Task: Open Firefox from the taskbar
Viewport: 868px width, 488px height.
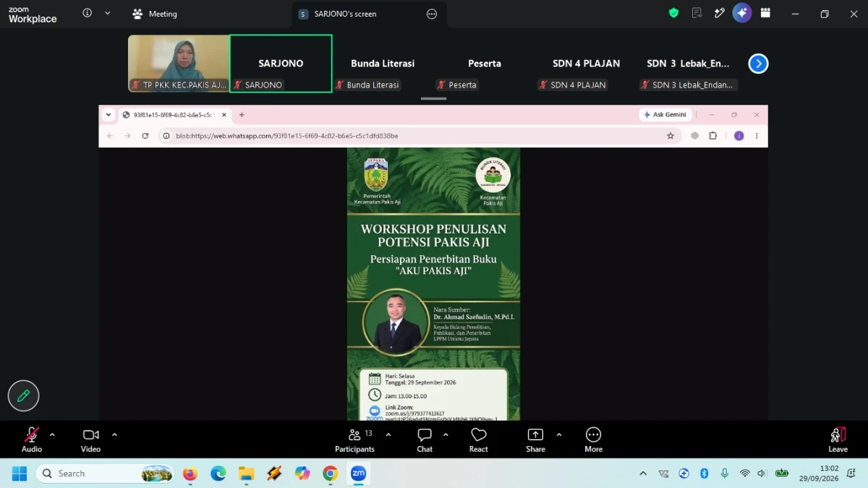Action: [190, 474]
